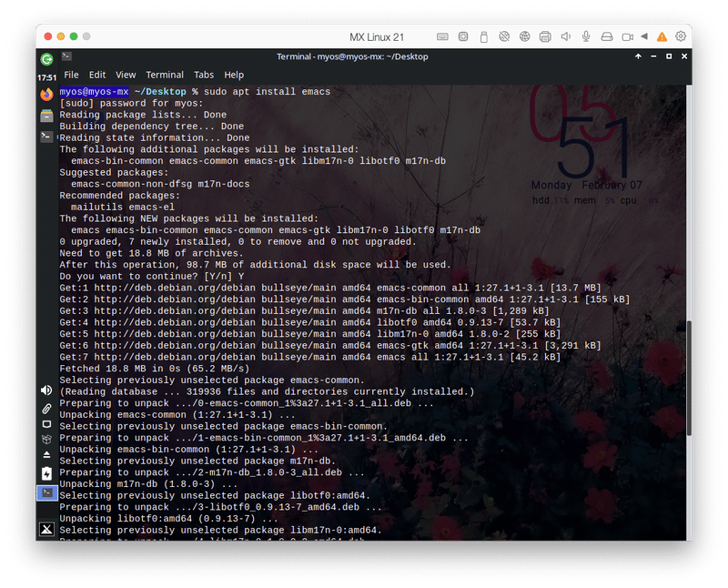Open VM settings gear icon
Viewport: 728px width, 588px height.
click(x=681, y=36)
